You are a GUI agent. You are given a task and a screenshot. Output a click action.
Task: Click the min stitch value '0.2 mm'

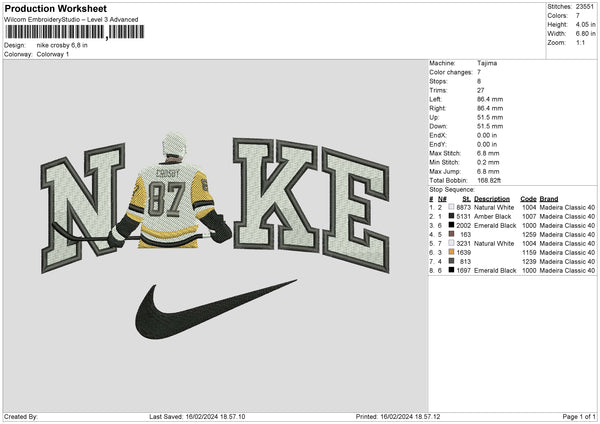[488, 162]
